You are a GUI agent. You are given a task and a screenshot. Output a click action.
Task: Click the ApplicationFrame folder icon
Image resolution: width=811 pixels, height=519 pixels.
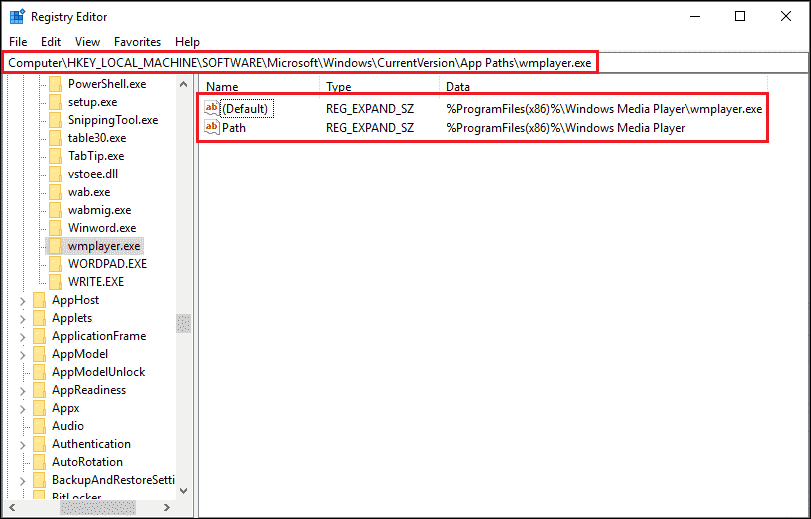pyautogui.click(x=39, y=336)
